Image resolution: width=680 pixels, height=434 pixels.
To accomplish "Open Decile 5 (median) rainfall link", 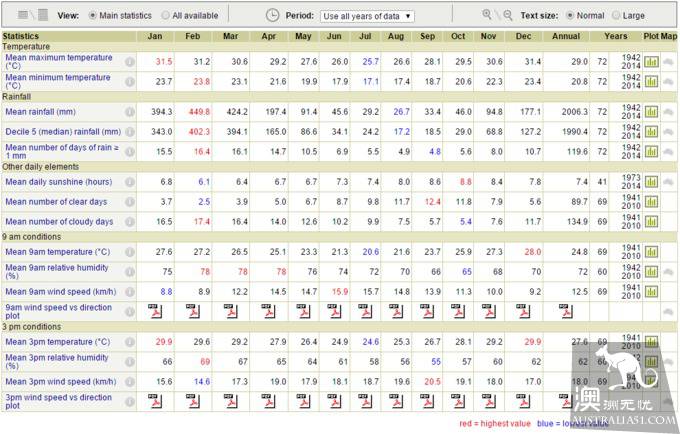I will pos(63,131).
